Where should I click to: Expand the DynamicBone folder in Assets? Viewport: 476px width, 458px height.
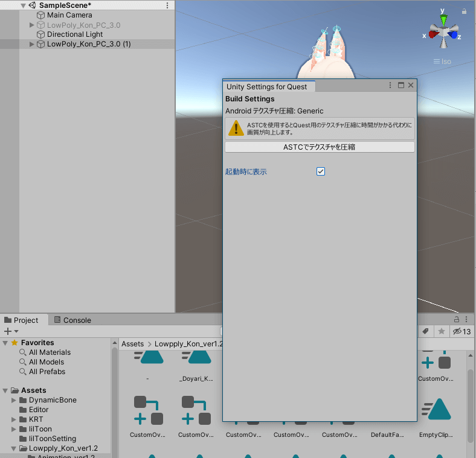tap(14, 400)
